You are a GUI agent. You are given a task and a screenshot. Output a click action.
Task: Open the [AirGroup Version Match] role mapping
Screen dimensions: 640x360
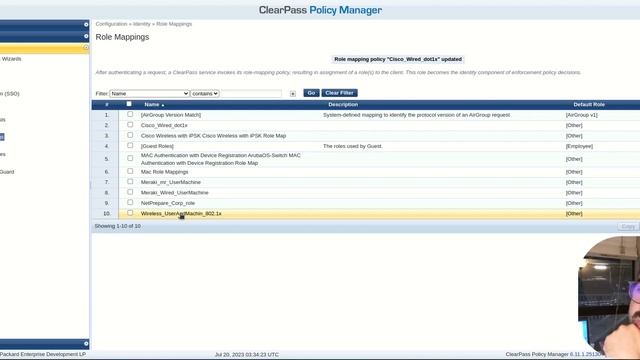171,115
